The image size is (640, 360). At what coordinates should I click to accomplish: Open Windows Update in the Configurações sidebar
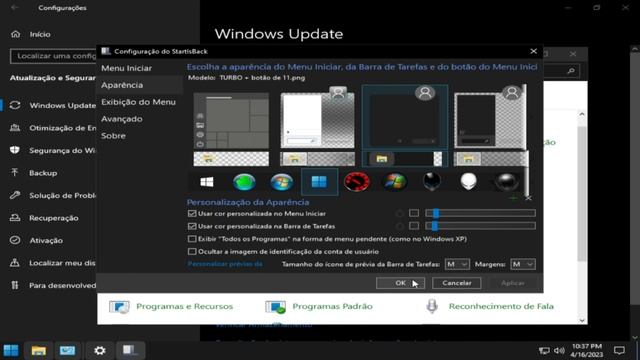coord(53,105)
